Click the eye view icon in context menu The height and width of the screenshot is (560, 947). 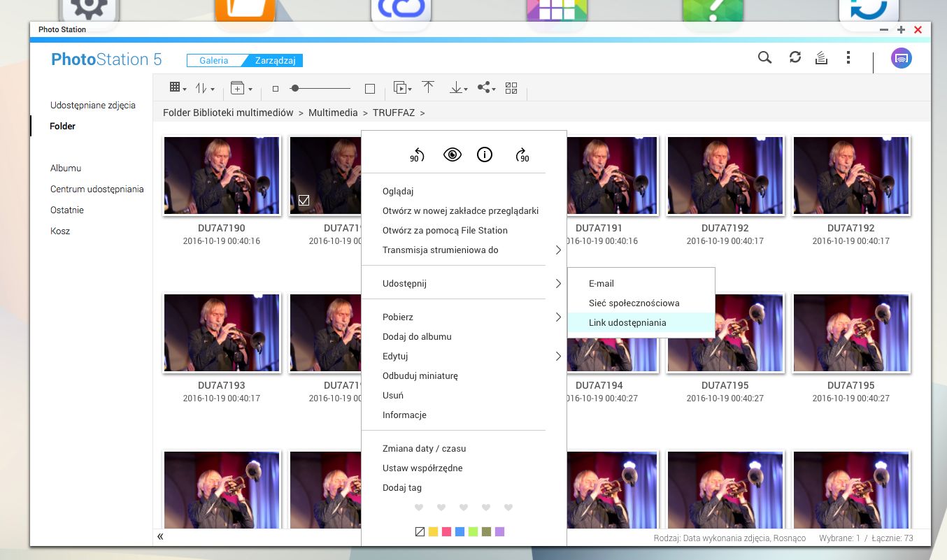453,155
